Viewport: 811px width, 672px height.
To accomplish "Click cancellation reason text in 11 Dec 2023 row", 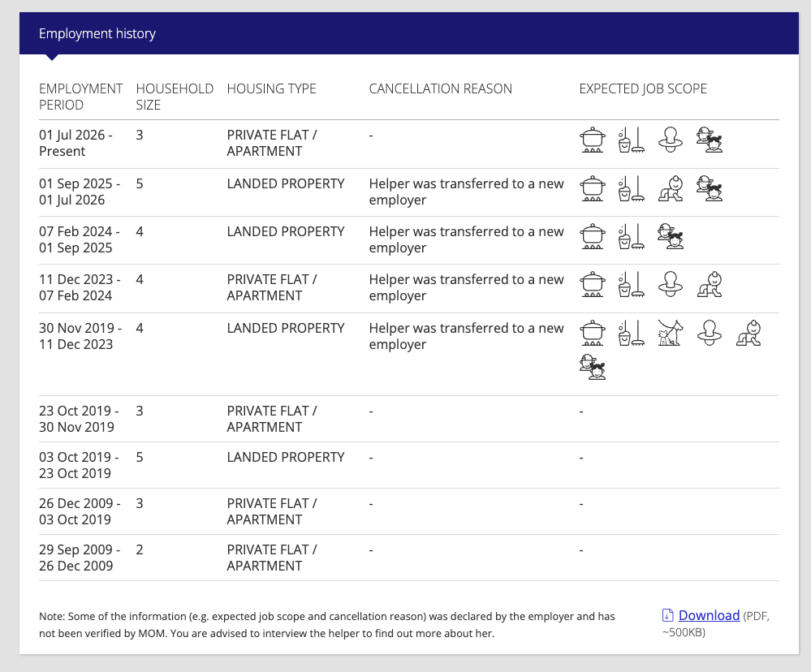I will [x=466, y=287].
